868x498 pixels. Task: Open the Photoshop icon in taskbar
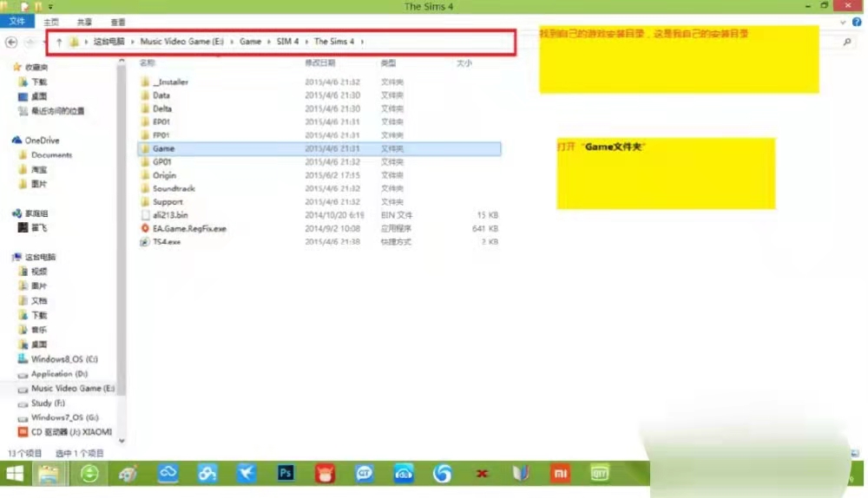[286, 473]
